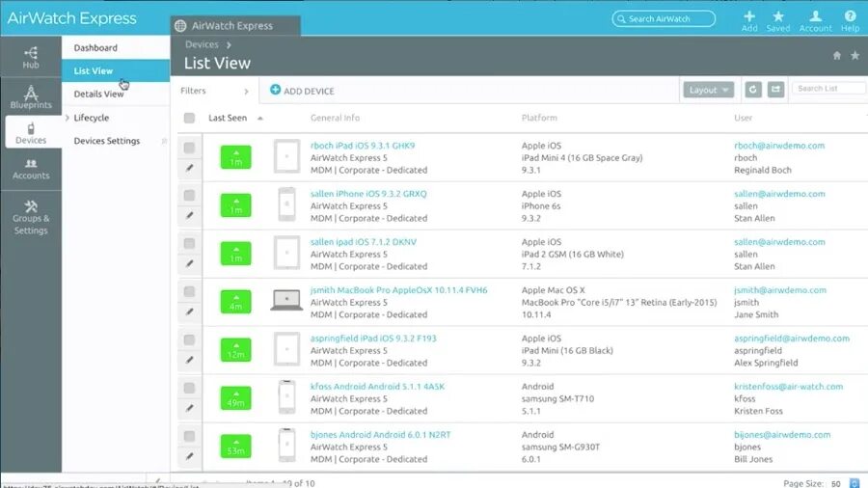Click the 1m last seen badge for rboch

coord(236,157)
